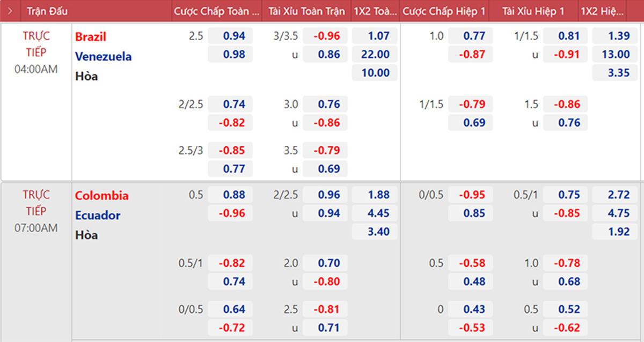This screenshot has width=644, height=342.
Task: Bet first-half over 0.5 at 0.52
Action: tap(566, 309)
